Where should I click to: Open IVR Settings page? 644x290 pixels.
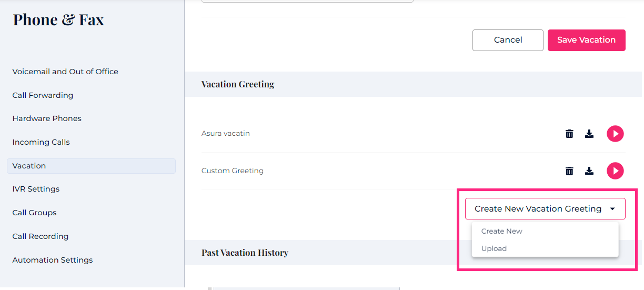click(x=36, y=189)
